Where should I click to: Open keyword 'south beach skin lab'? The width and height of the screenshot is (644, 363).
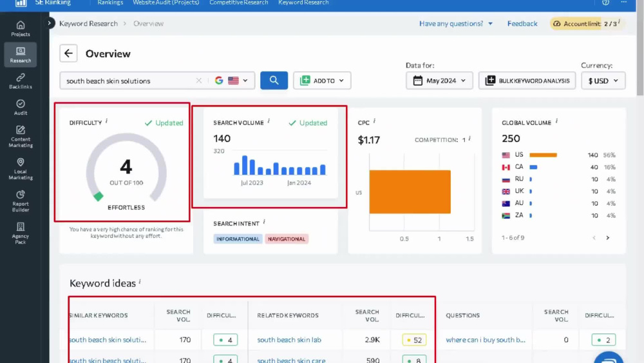pyautogui.click(x=289, y=340)
